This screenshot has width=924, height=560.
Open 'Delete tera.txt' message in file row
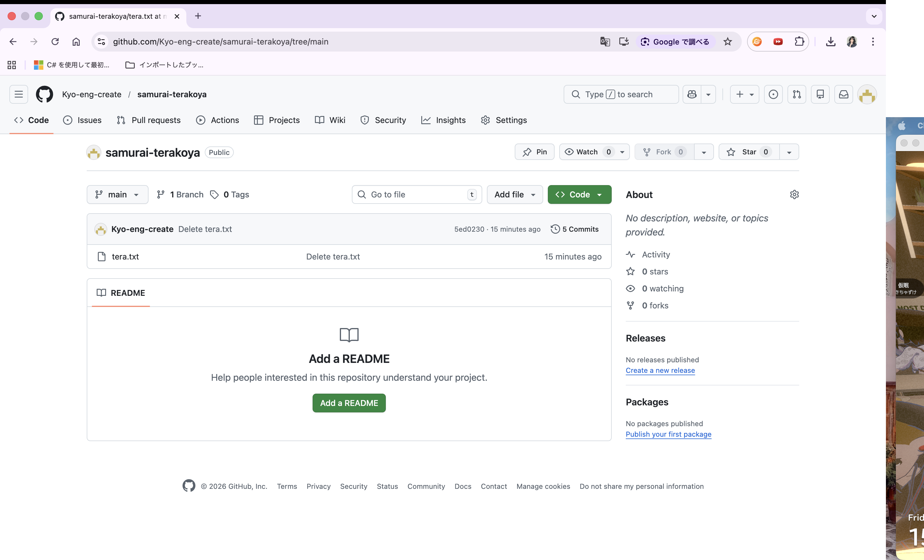click(x=333, y=256)
